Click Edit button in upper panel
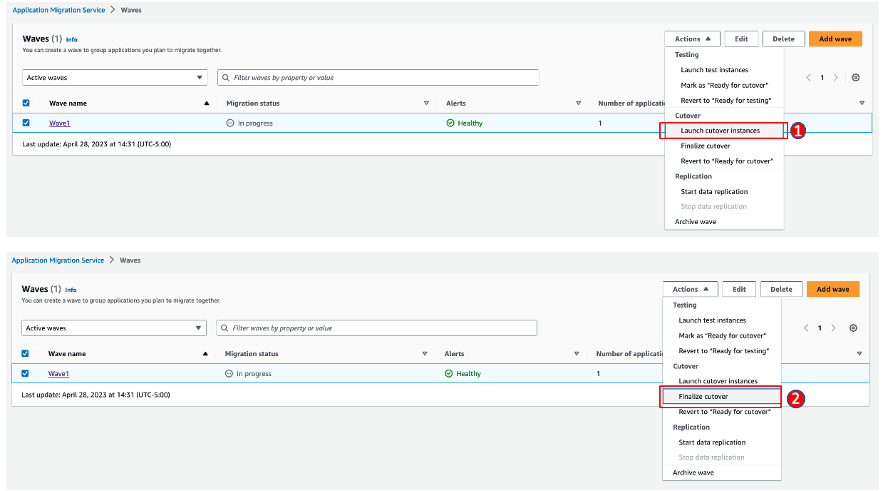This screenshot has width=883, height=491. click(741, 39)
